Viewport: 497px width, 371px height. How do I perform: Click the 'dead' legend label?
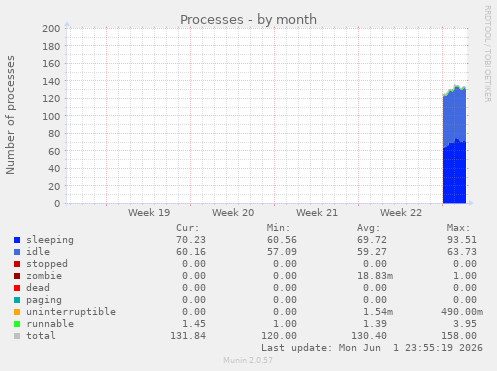pyautogui.click(x=38, y=288)
